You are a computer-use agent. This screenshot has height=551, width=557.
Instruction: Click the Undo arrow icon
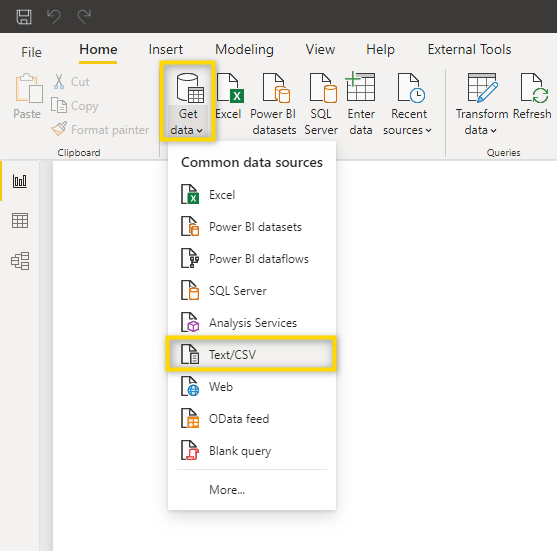pyautogui.click(x=54, y=16)
